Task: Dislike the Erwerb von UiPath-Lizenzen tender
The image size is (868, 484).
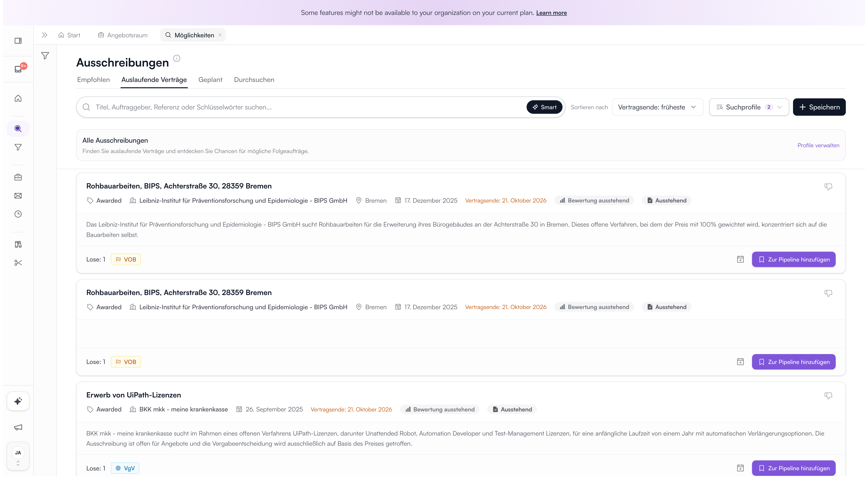Action: [x=828, y=395]
